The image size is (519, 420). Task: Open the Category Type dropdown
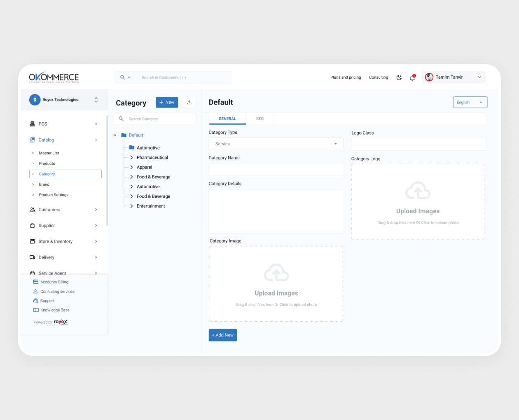276,144
